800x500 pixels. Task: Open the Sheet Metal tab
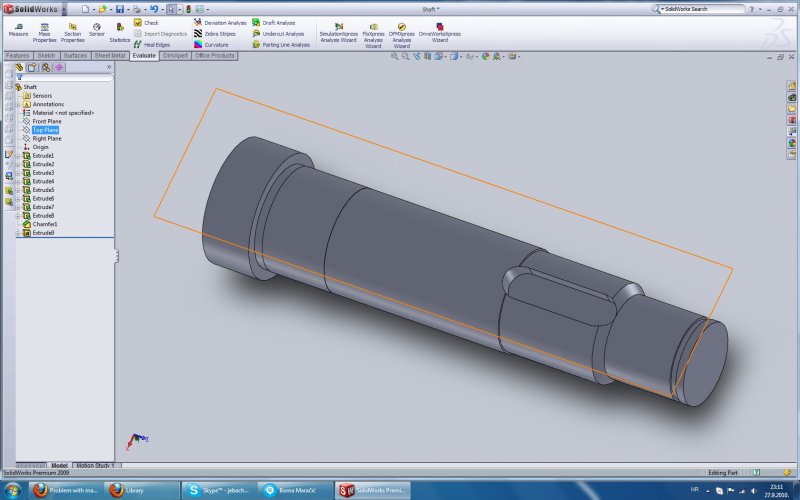[x=110, y=56]
